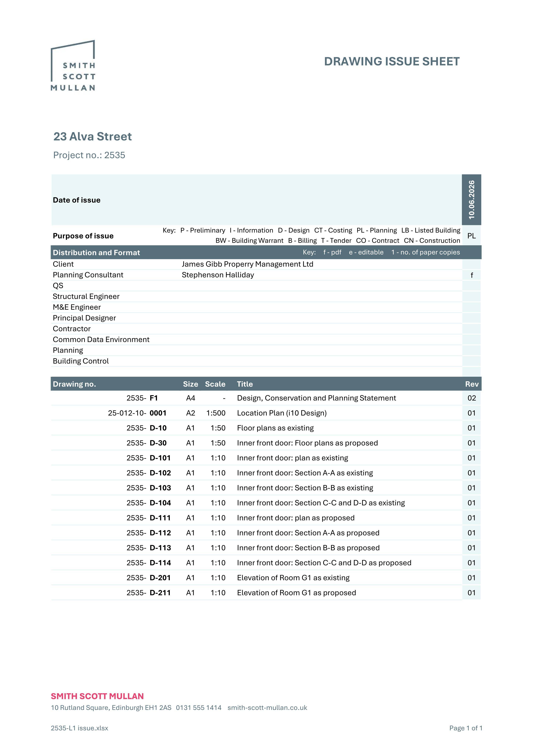The height and width of the screenshot is (756, 534).
Task: Click the 'DRAWING ISSUE SHEET' heading
Action: coord(392,62)
